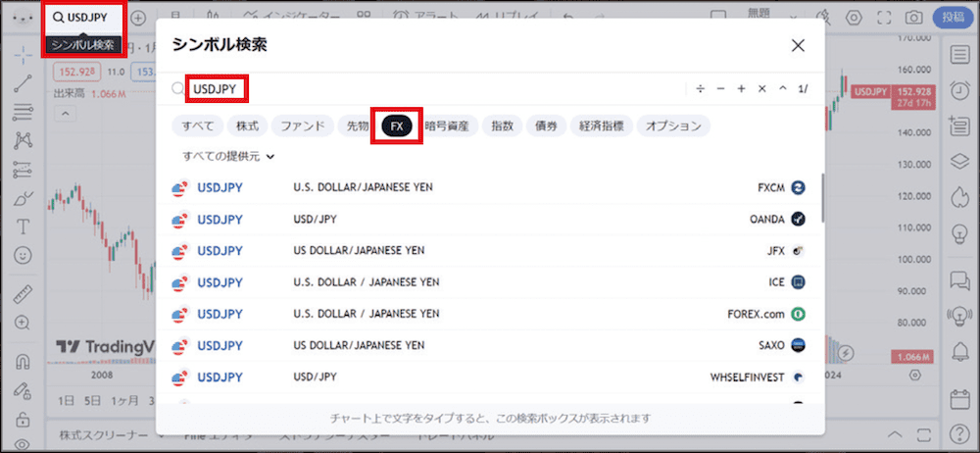The image size is (980, 453).
Task: Toggle hide all drawings eye icon
Action: [x=24, y=444]
